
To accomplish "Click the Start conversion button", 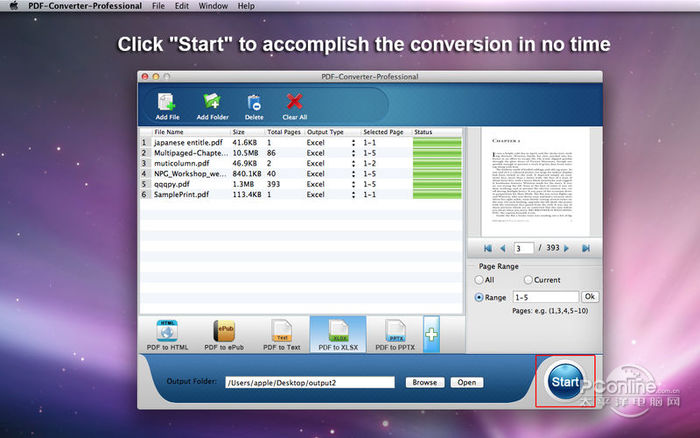I will [565, 382].
